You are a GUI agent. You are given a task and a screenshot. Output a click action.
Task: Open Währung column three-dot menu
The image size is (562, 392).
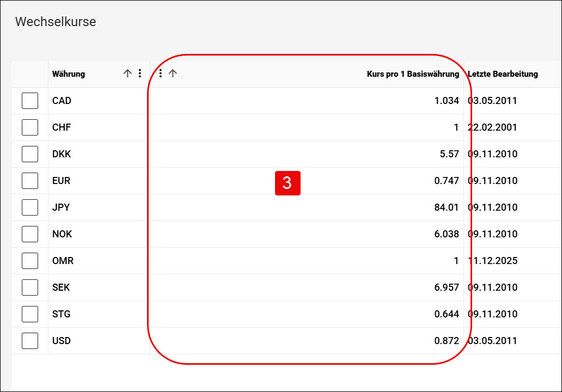tap(140, 73)
